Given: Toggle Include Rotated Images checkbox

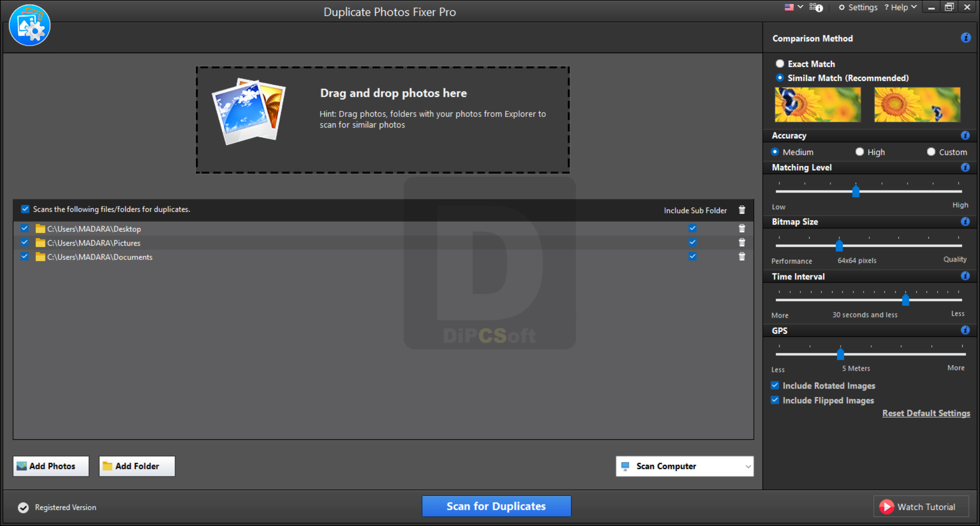Looking at the screenshot, I should [x=775, y=386].
